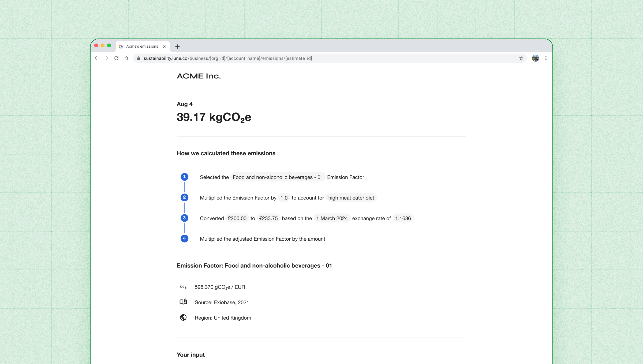Click the step 3 circle marker
The image size is (643, 364).
tap(184, 218)
